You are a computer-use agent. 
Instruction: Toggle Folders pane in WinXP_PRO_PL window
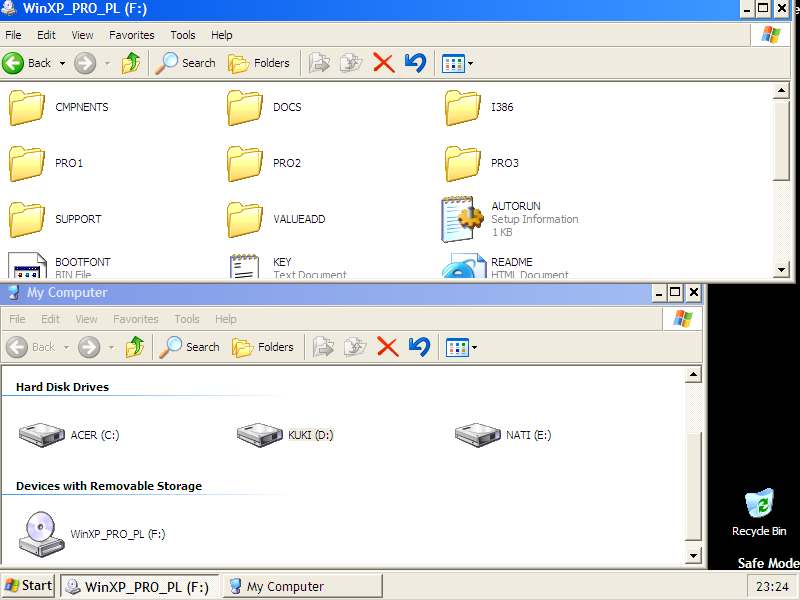(259, 63)
